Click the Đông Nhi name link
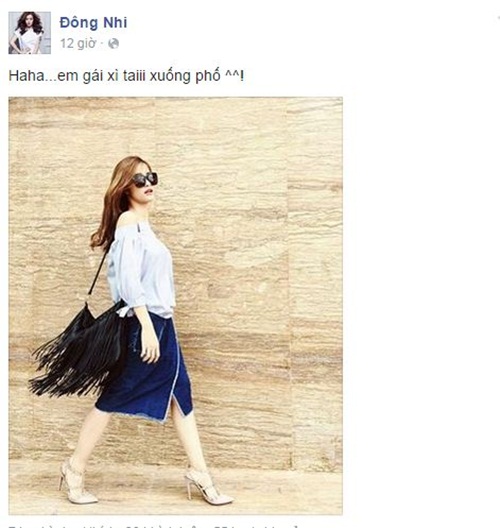The height and width of the screenshot is (528, 500). pyautogui.click(x=93, y=23)
